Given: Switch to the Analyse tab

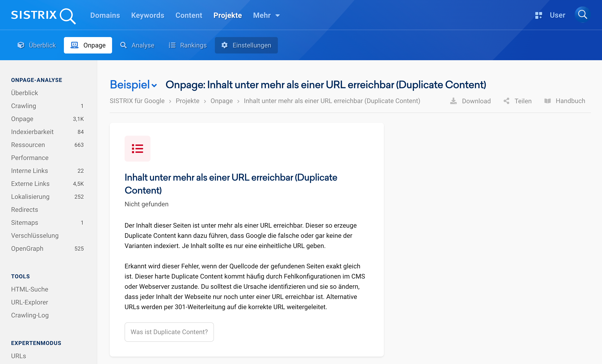Looking at the screenshot, I should click(x=137, y=45).
